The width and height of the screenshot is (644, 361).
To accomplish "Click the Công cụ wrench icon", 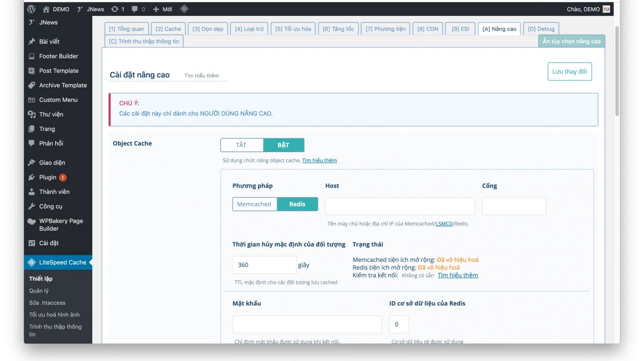I will point(31,207).
